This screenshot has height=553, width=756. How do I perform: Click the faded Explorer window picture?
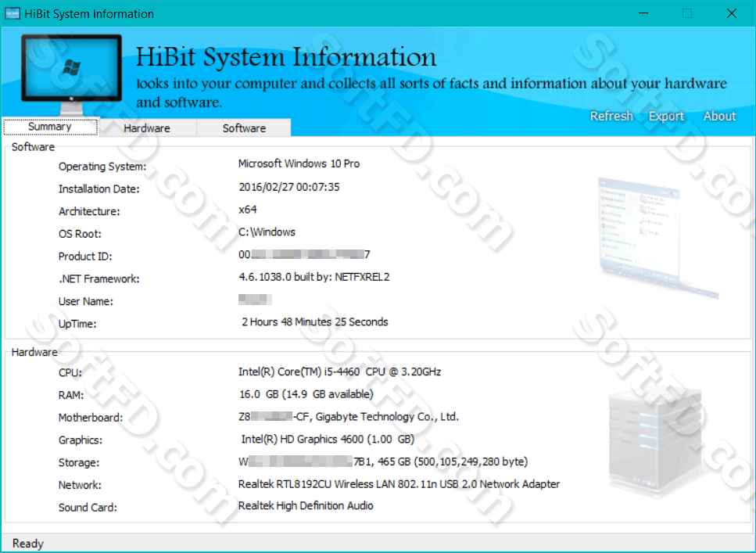[658, 238]
